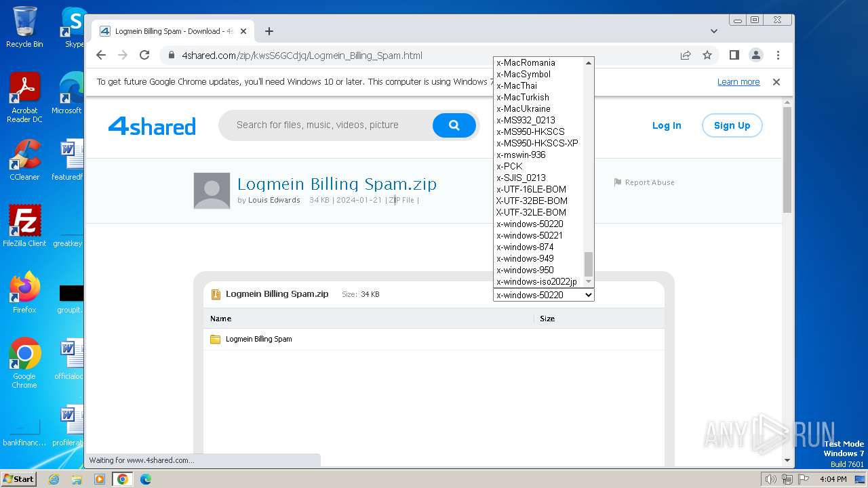Click the uploader avatar thumbnail

tap(212, 190)
